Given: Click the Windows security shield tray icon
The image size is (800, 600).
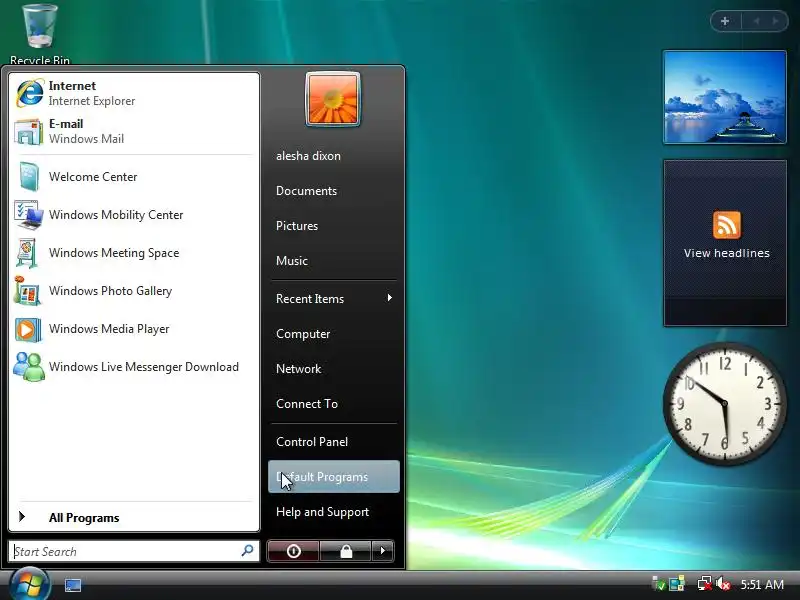Looking at the screenshot, I should 659,584.
